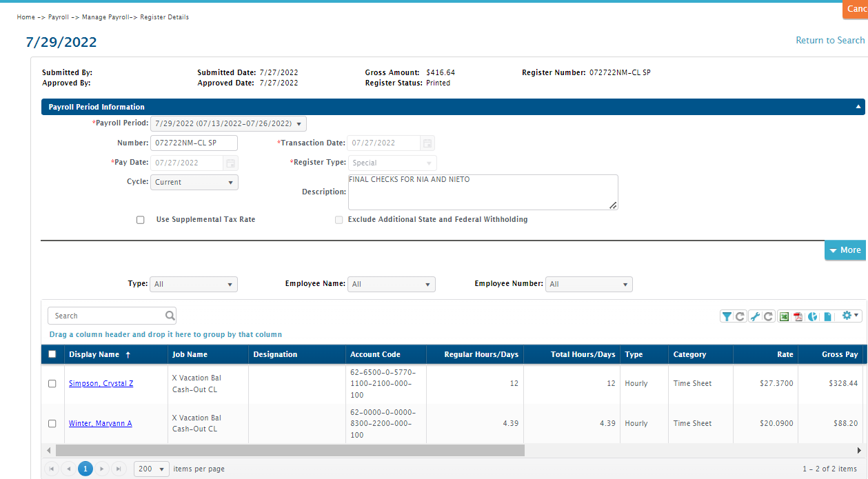Enable Use Supplemental Tax Rate checkbox
868x479 pixels.
coord(141,220)
